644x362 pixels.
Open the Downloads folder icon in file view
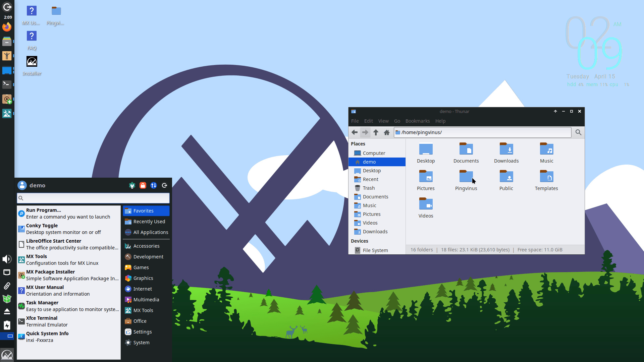[x=506, y=153]
